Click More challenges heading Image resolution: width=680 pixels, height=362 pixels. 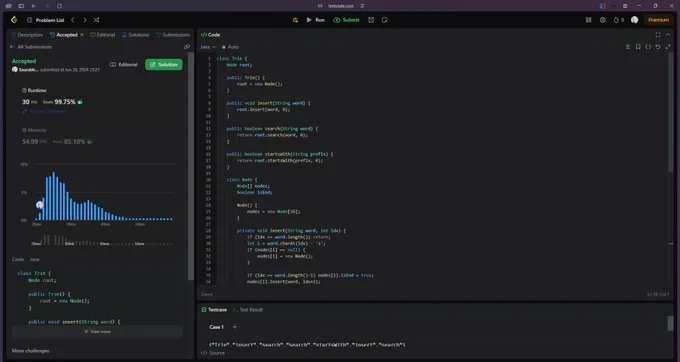30,351
